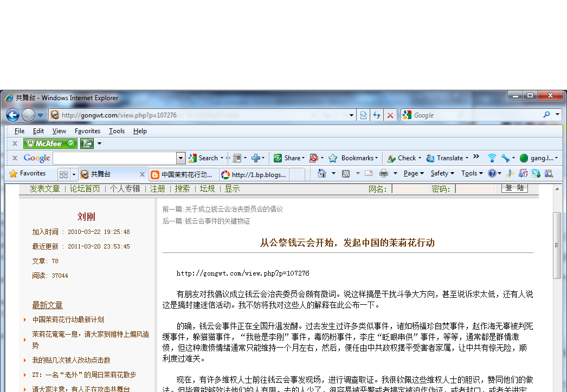Click the Quick Tabs grid icon

point(63,174)
